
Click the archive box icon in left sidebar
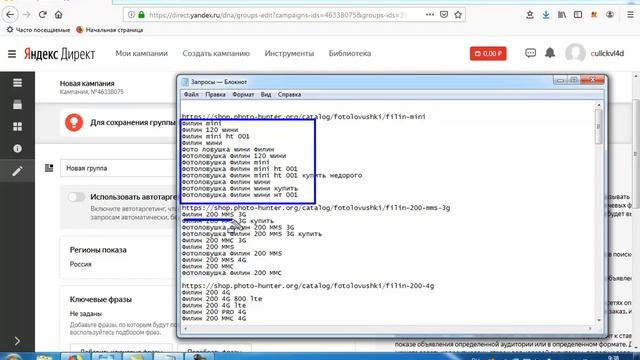(x=17, y=104)
